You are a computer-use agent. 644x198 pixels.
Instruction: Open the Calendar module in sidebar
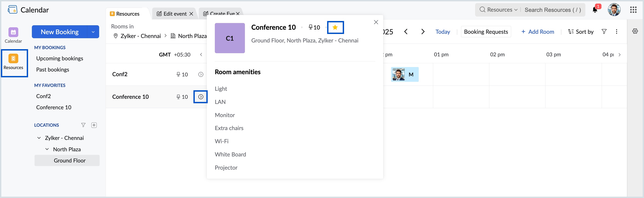tap(13, 35)
